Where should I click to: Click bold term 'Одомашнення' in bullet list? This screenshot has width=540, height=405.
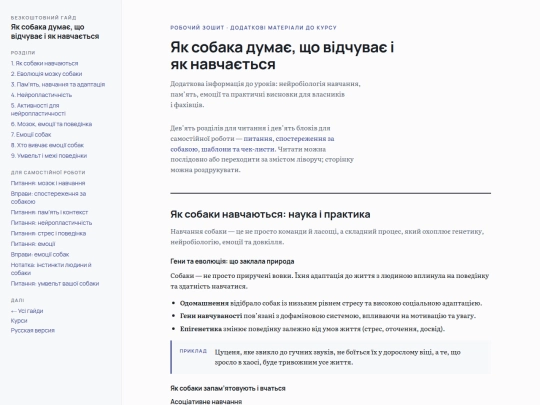tap(204, 303)
